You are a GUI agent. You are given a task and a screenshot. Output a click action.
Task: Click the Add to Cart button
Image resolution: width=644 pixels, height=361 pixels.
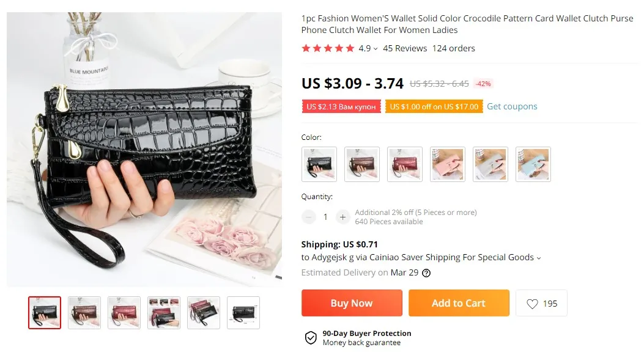[x=459, y=303]
